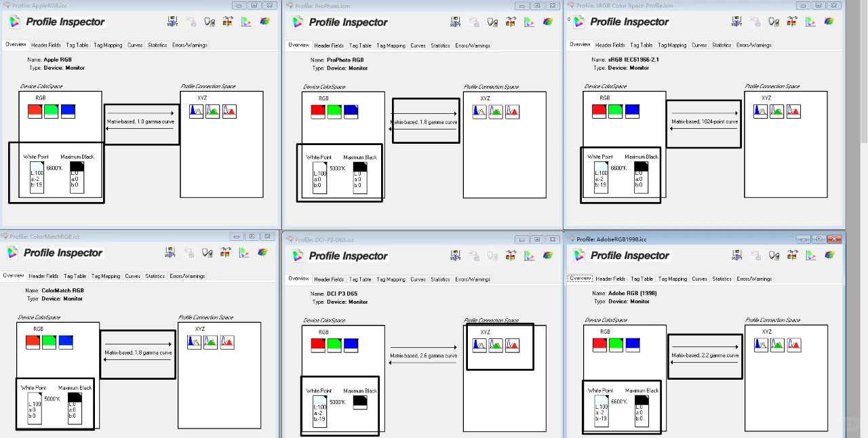Click the stethoscope profile medic icon in ColorMatchRGB window

pos(207,252)
